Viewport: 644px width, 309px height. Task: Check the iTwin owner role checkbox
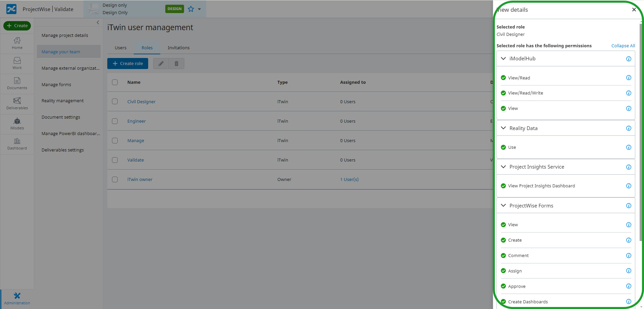coord(115,179)
